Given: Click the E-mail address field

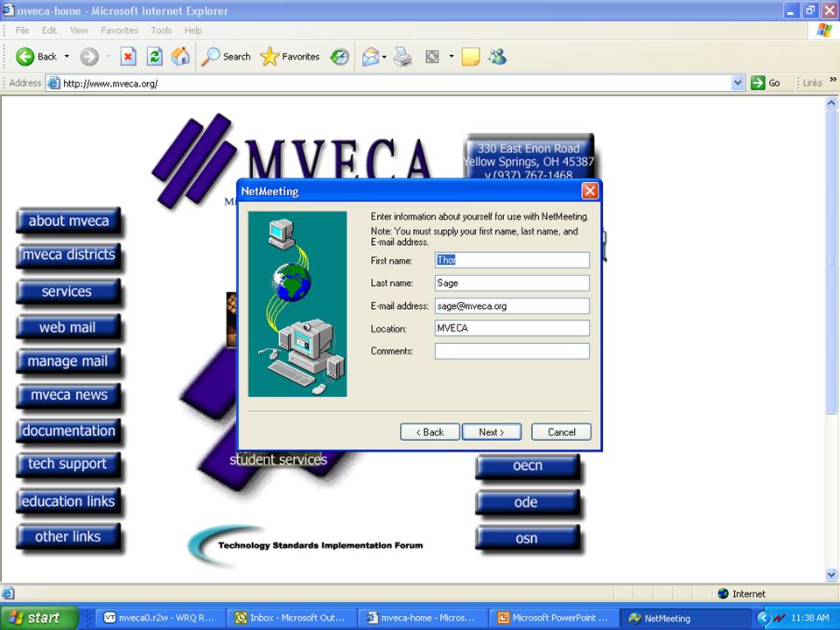Looking at the screenshot, I should click(512, 306).
